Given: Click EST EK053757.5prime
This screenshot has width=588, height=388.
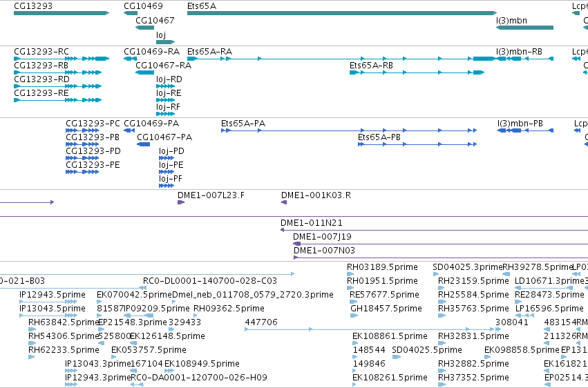Looking at the screenshot, I should pyautogui.click(x=113, y=358).
